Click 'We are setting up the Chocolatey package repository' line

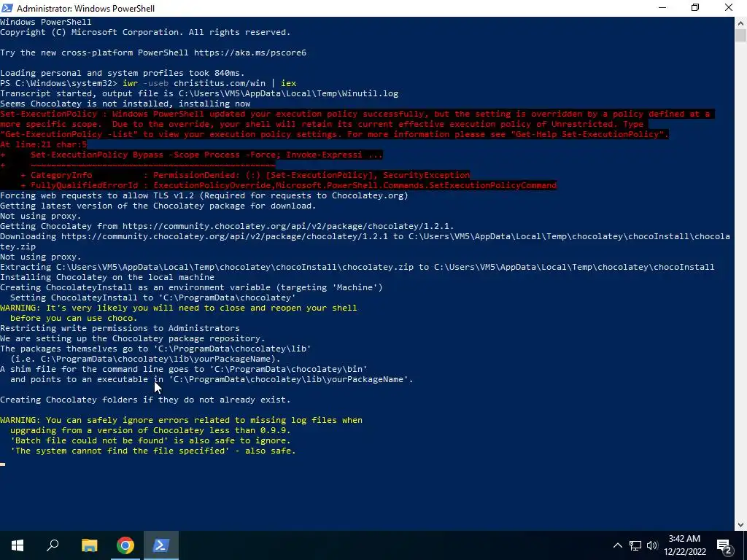coord(133,338)
